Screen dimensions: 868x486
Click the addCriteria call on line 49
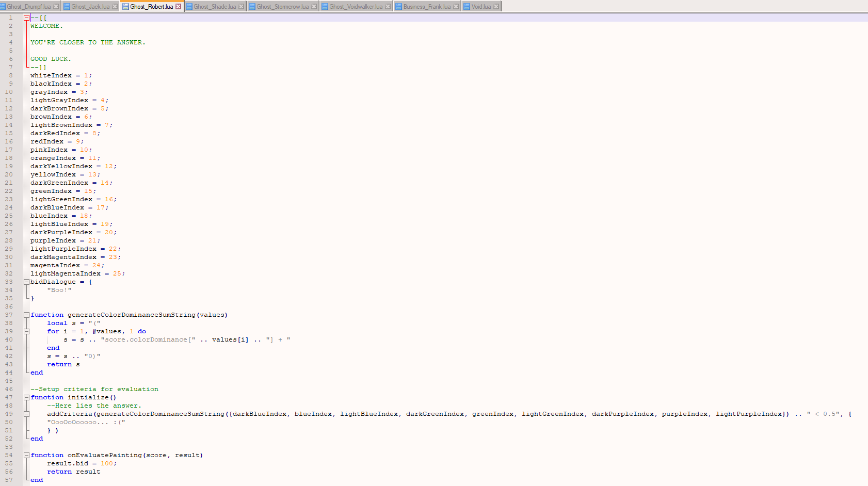point(449,414)
